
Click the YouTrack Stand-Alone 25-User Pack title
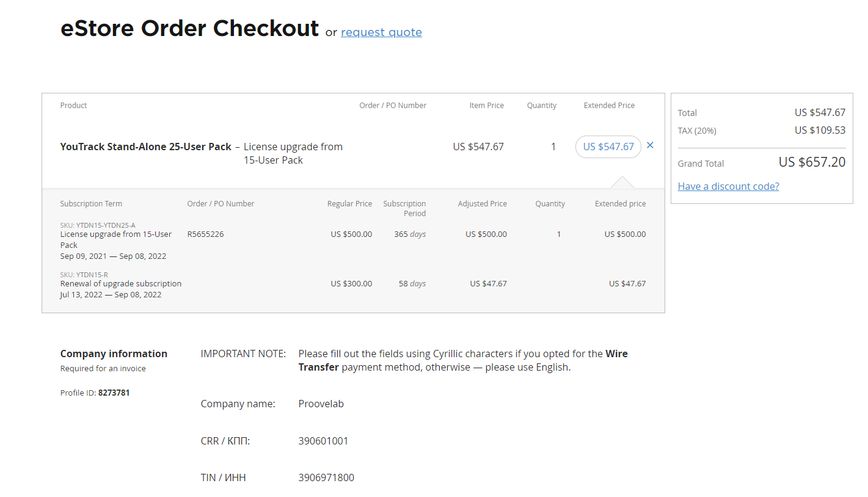point(145,147)
